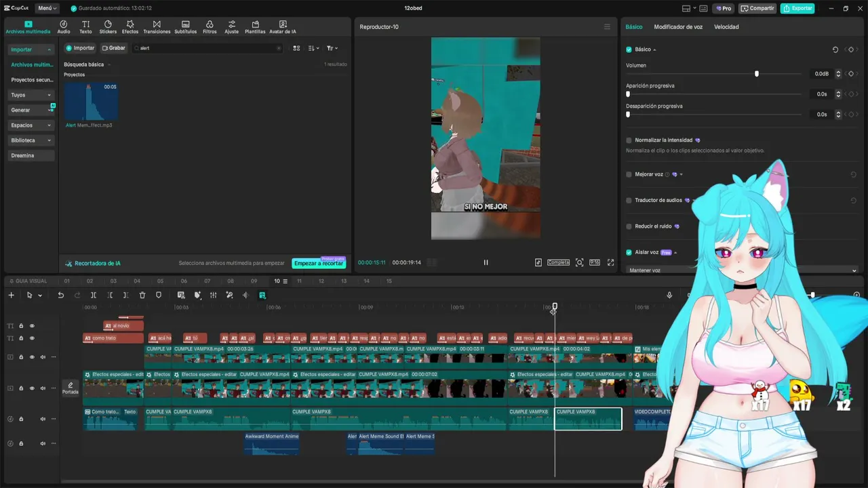This screenshot has width=868, height=488.
Task: Click the player zoom-to-fit icon
Action: [x=579, y=262]
